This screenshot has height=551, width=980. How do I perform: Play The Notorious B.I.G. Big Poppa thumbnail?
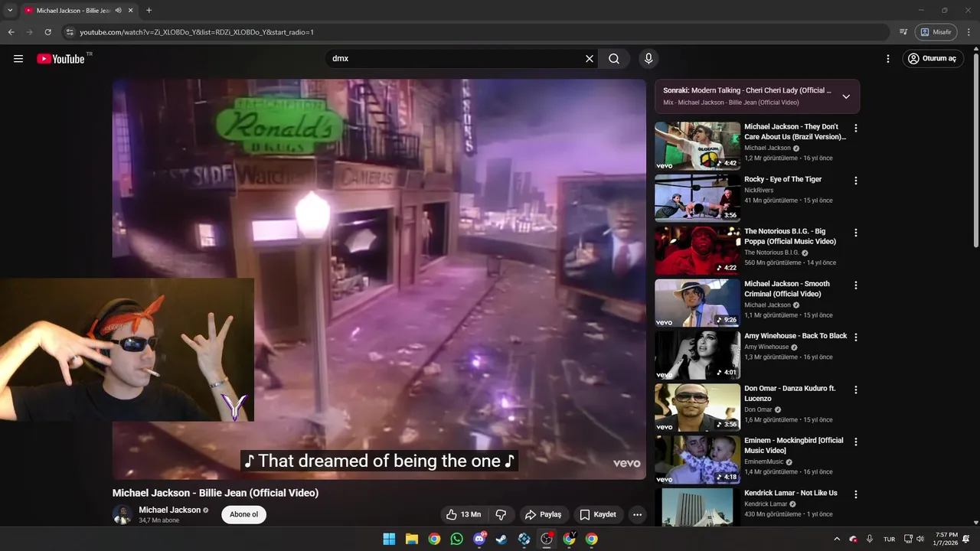point(697,250)
